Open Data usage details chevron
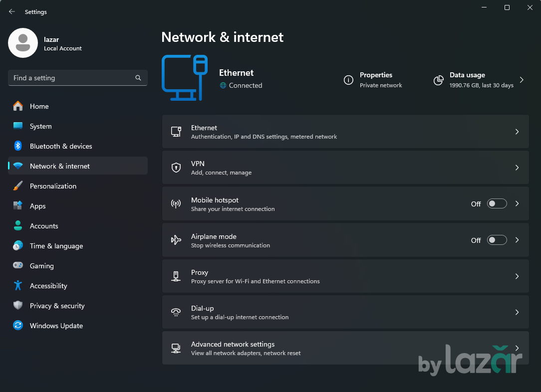 [x=522, y=80]
